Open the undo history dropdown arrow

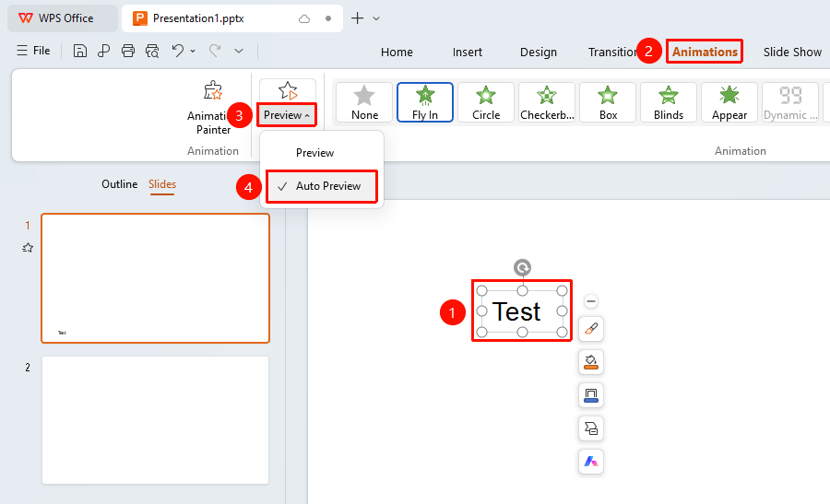193,51
